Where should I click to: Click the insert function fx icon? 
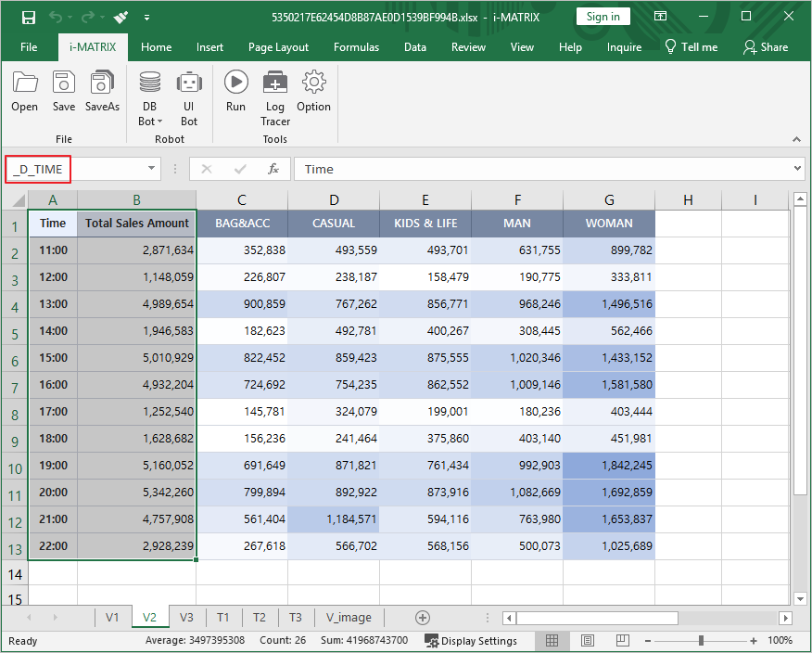[x=273, y=169]
